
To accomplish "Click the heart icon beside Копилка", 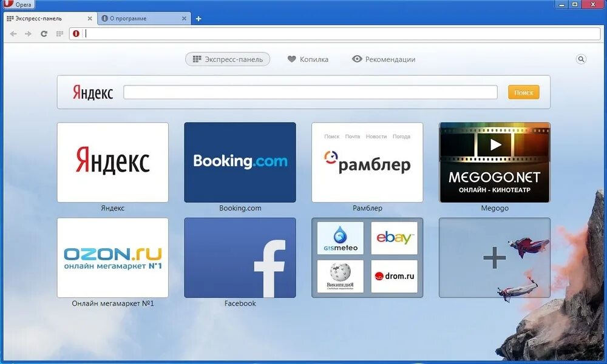I will pyautogui.click(x=291, y=59).
